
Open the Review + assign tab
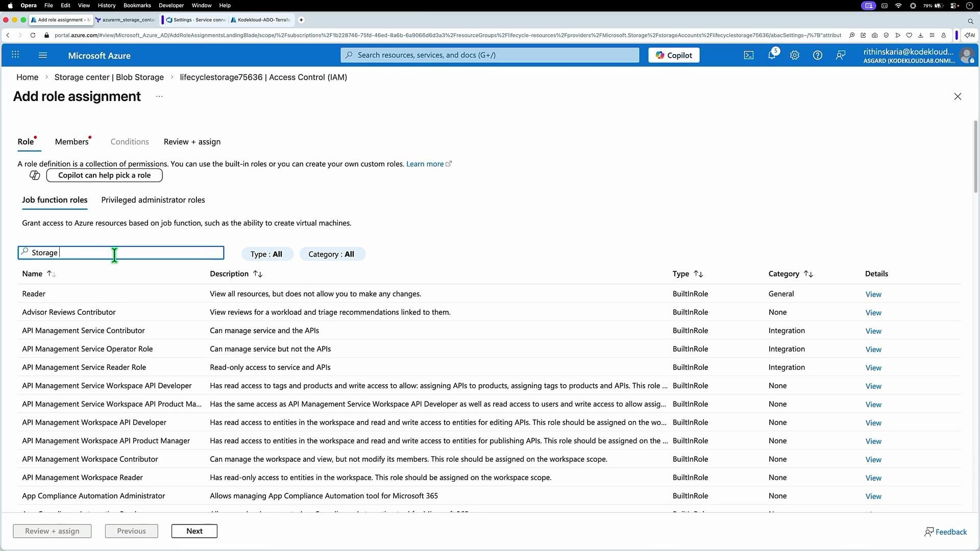point(192,142)
